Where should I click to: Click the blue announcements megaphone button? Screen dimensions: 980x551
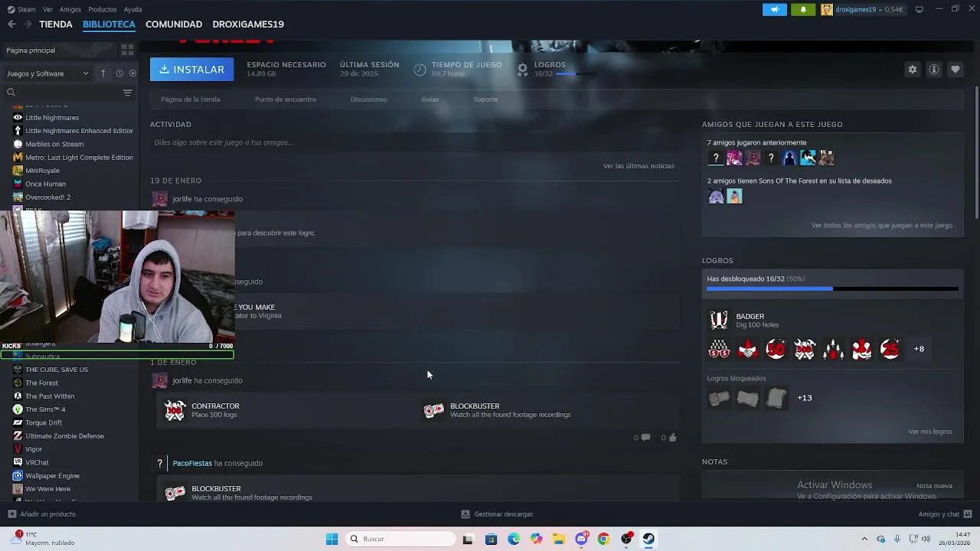coord(775,9)
